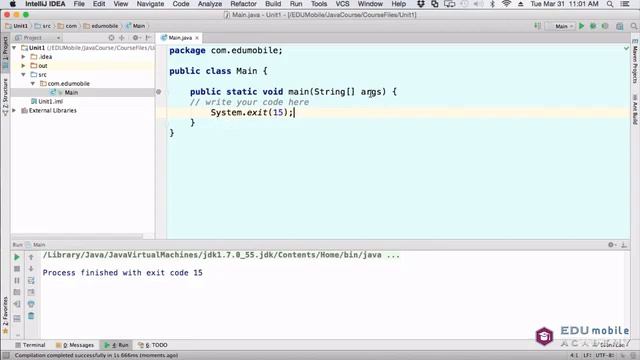Expand External Libraries node
Screen dimensions: 640x360
click(14, 111)
